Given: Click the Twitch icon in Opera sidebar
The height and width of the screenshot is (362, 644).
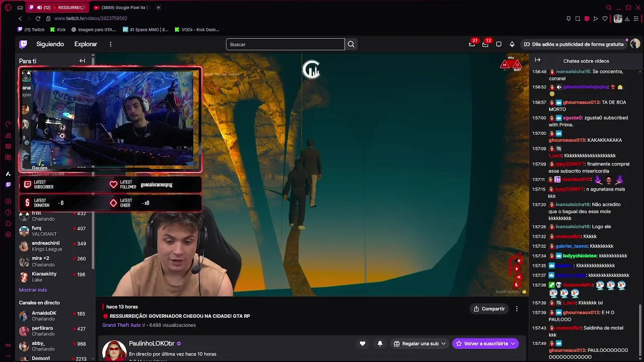Looking at the screenshot, I should point(8,185).
